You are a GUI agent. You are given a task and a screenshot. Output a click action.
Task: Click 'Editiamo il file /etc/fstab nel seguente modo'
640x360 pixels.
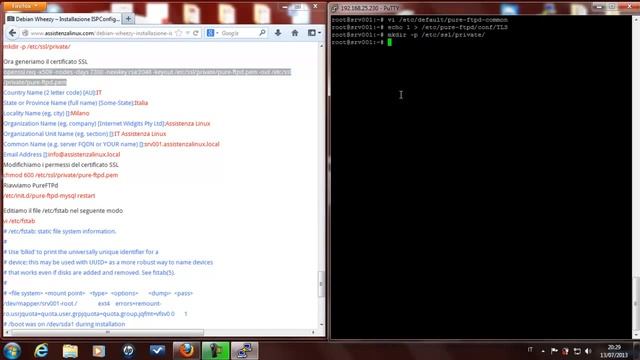tap(63, 211)
